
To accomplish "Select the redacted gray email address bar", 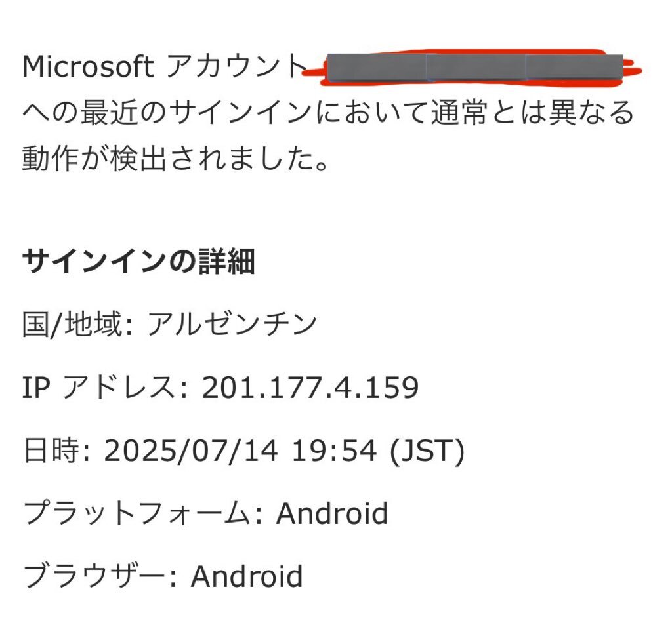I will [x=474, y=68].
